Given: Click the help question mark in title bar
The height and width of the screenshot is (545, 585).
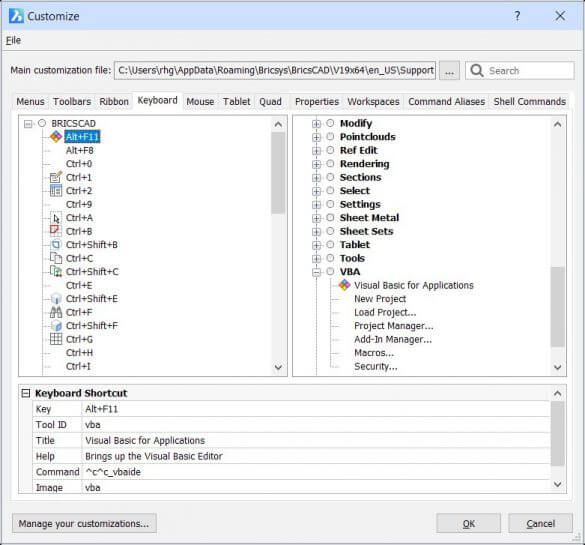Looking at the screenshot, I should coord(517,16).
